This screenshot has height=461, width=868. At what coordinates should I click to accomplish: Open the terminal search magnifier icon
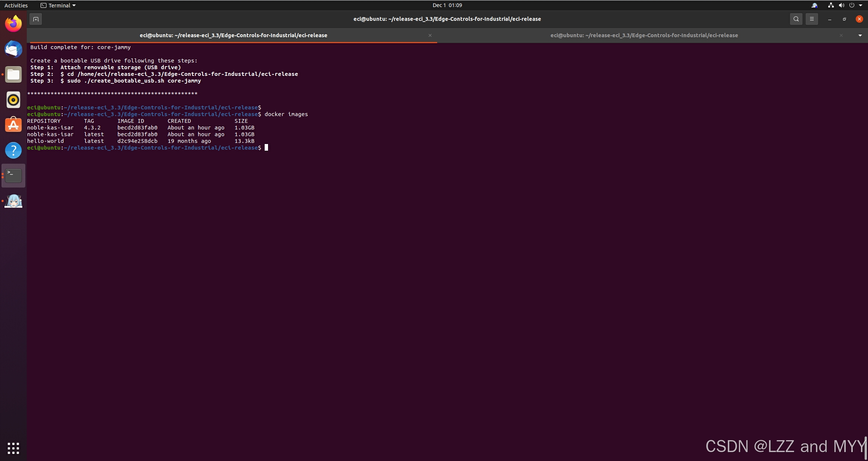(x=796, y=19)
